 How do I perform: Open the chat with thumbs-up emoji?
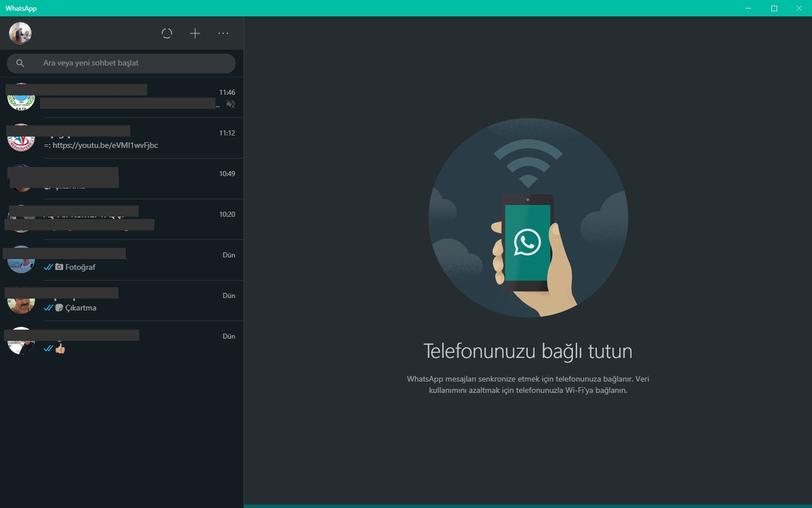coord(122,341)
